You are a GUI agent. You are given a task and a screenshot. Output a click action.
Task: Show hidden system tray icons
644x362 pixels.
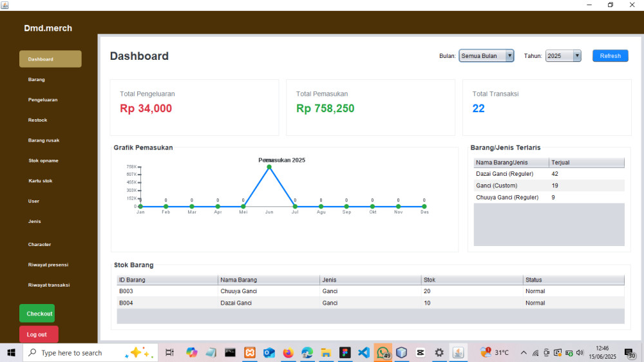tap(524, 352)
